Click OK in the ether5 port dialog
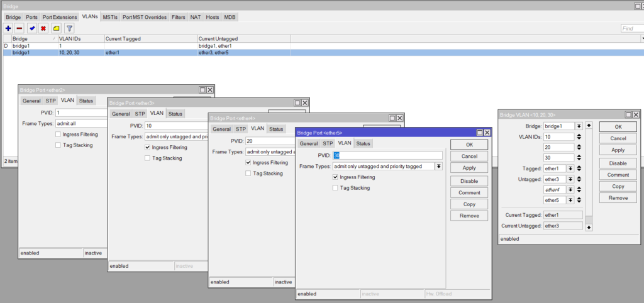 [469, 144]
